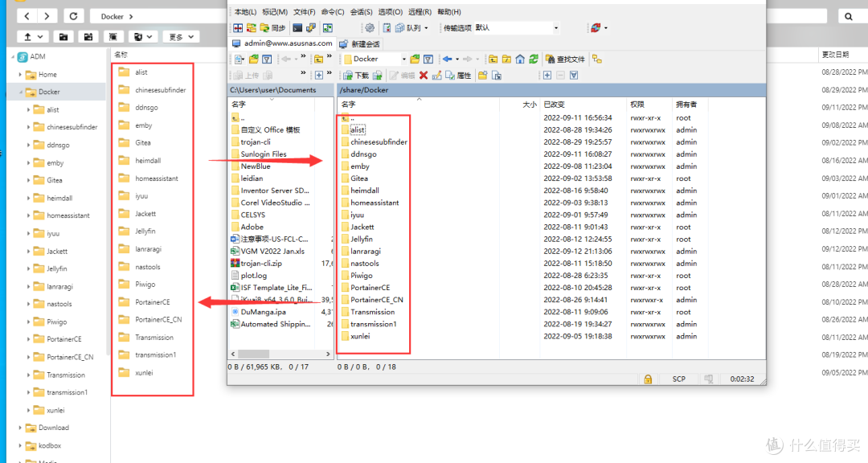Click the ADM file explorer search icon

point(849,16)
